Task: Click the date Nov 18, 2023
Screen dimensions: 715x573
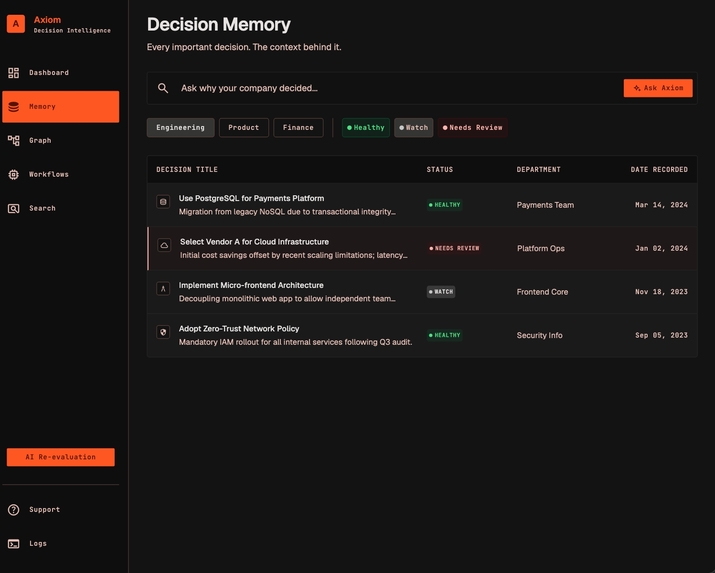Action: [x=661, y=292]
